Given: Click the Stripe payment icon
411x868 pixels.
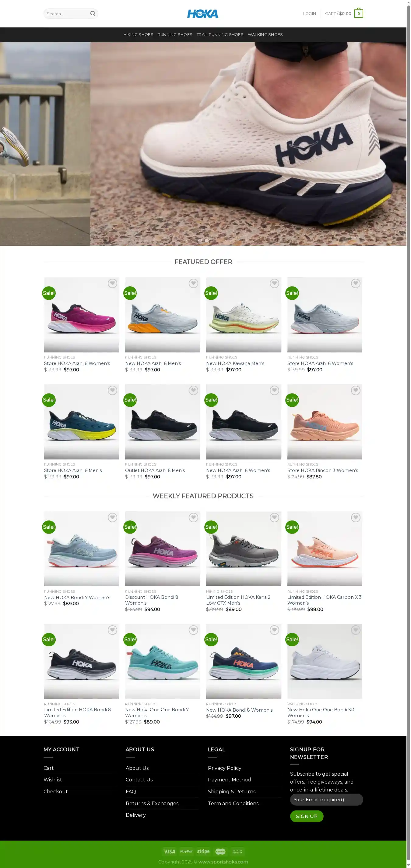Looking at the screenshot, I should pyautogui.click(x=203, y=852).
